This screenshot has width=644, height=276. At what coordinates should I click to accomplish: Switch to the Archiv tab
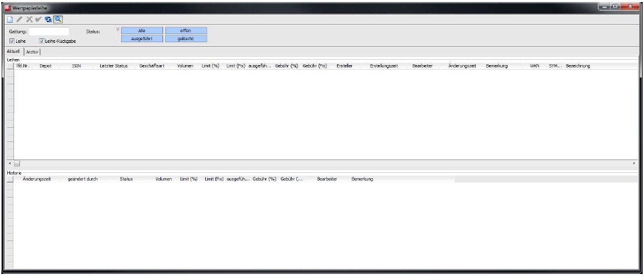(32, 52)
